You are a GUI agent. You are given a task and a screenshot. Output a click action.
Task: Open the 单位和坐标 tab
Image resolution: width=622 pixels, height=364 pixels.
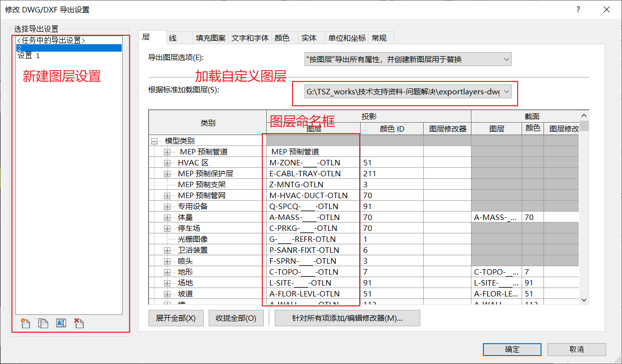347,38
